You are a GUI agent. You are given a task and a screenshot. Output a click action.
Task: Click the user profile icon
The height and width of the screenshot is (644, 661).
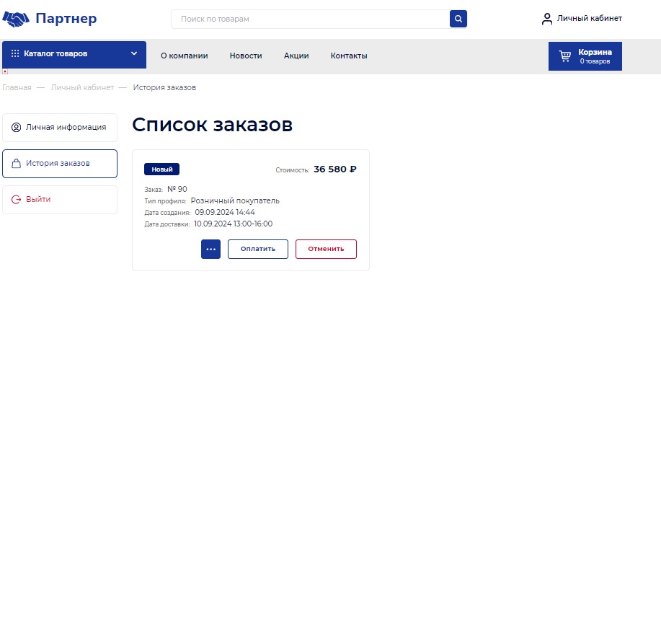(x=547, y=19)
